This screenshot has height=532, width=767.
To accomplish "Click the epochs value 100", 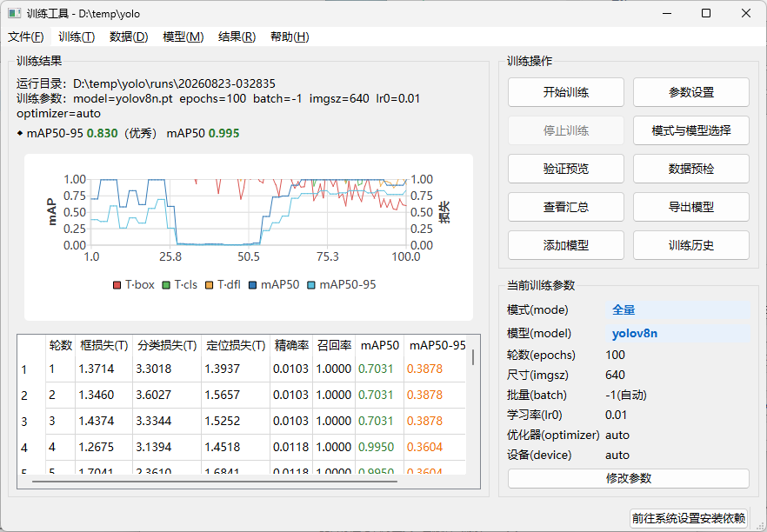I will pos(615,355).
